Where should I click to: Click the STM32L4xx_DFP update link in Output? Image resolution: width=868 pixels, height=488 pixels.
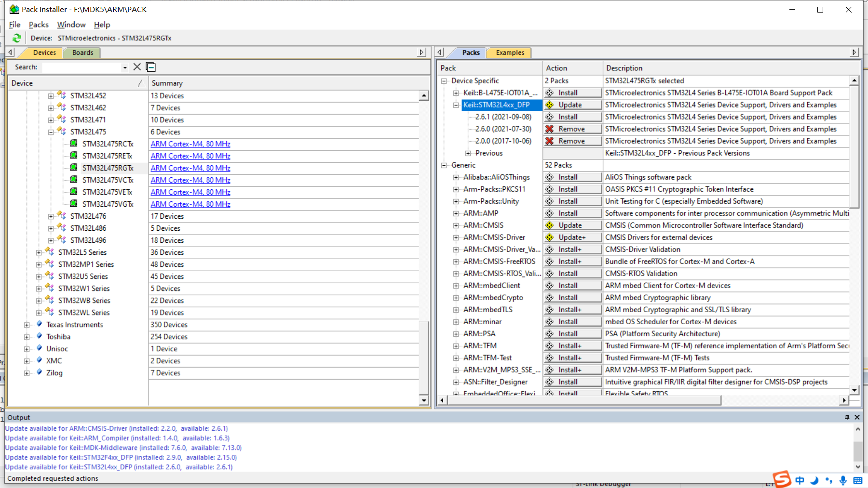tap(118, 467)
